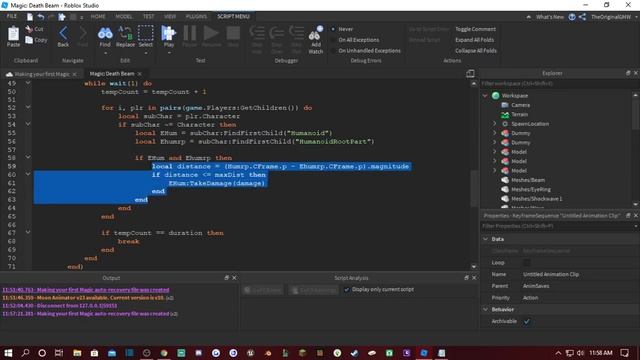Viewport: 640px width, 360px height.
Task: Click the Toggle Comment action
Action: pos(476,29)
